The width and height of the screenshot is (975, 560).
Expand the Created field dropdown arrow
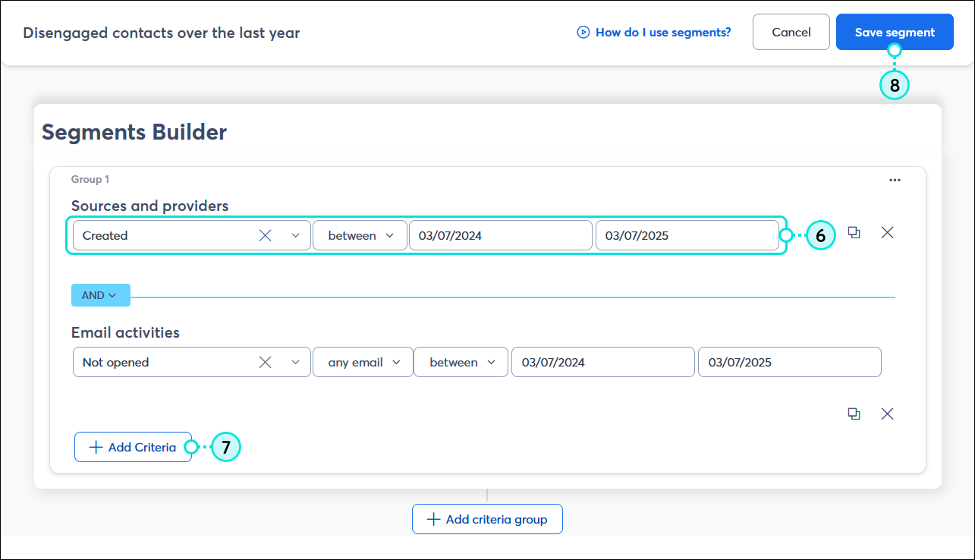tap(296, 235)
